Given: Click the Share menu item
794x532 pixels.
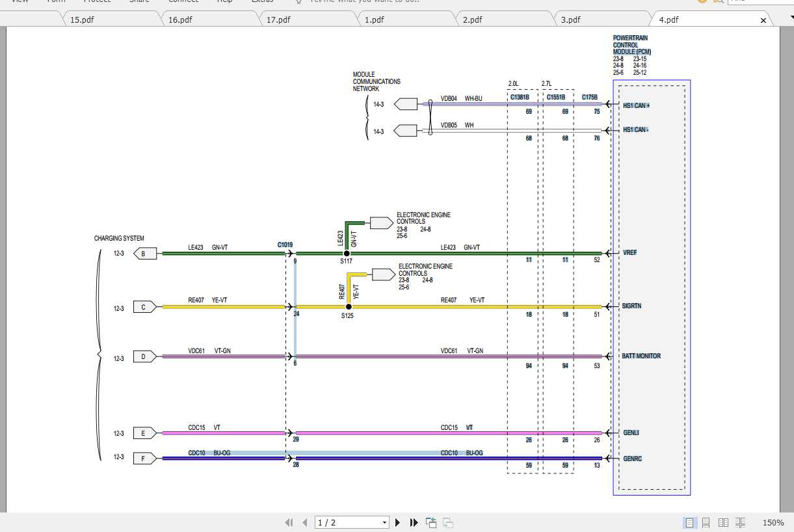Looking at the screenshot, I should tap(139, 1).
